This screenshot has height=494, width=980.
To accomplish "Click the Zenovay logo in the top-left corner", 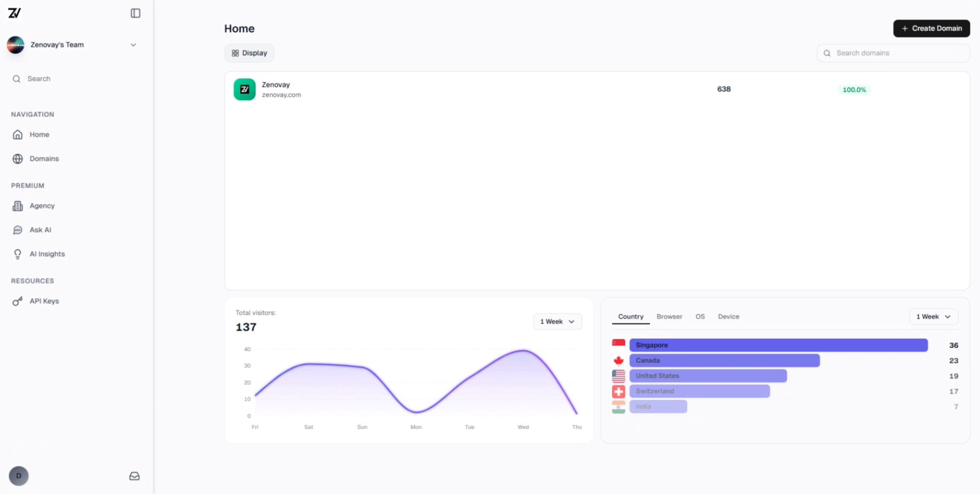I will pyautogui.click(x=14, y=13).
